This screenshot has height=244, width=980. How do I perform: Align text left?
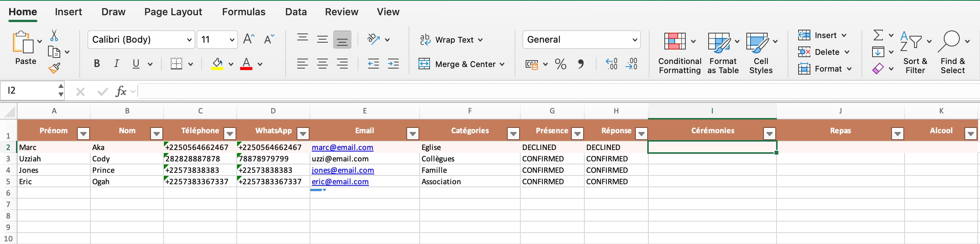303,64
